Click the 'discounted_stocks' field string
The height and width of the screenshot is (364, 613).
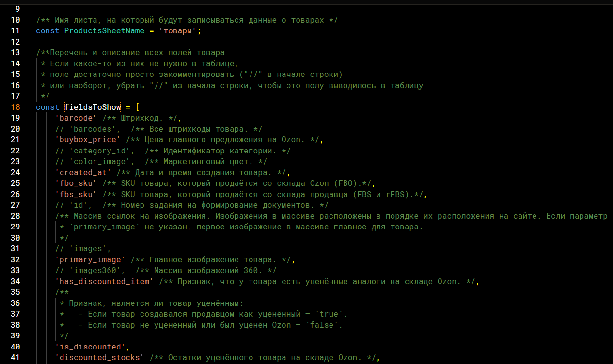[99, 358]
